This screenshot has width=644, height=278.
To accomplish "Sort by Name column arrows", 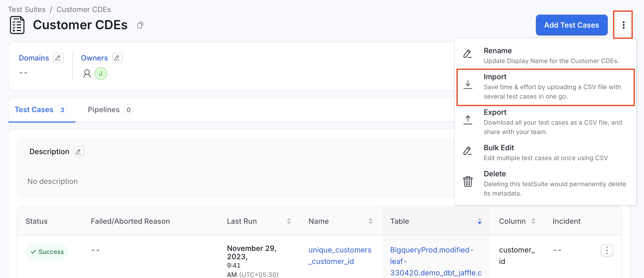I will click(370, 221).
